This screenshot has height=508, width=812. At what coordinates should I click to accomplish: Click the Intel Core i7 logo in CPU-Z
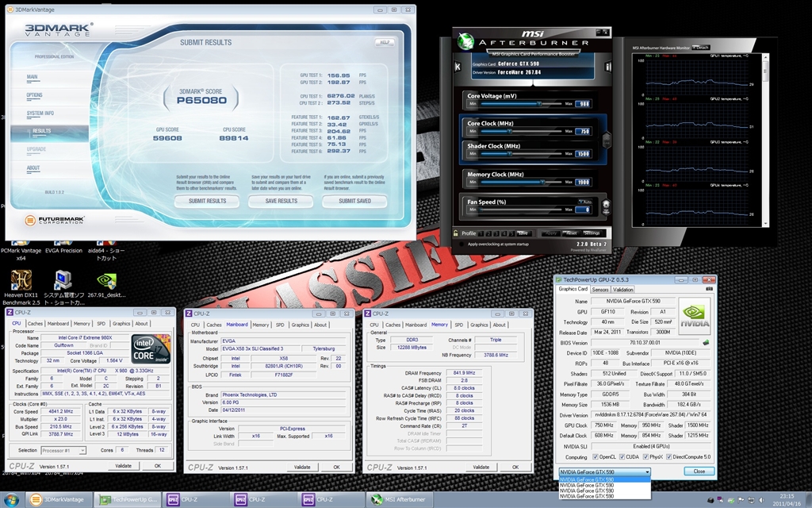151,348
